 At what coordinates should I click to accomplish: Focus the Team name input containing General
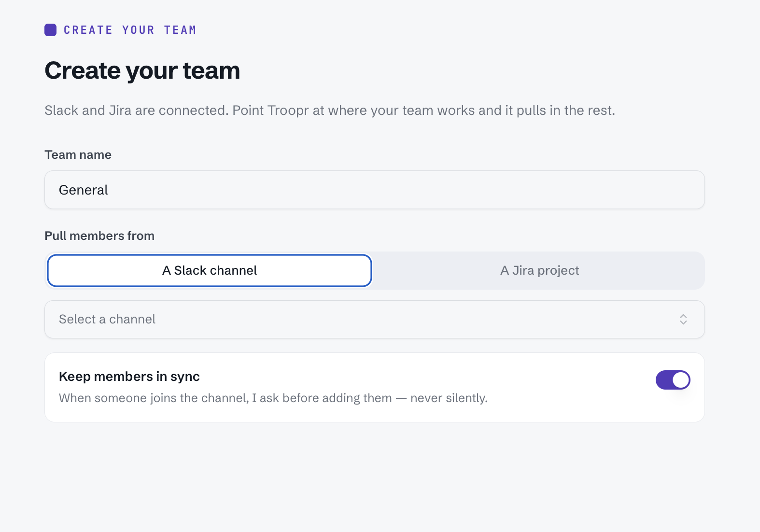point(374,190)
